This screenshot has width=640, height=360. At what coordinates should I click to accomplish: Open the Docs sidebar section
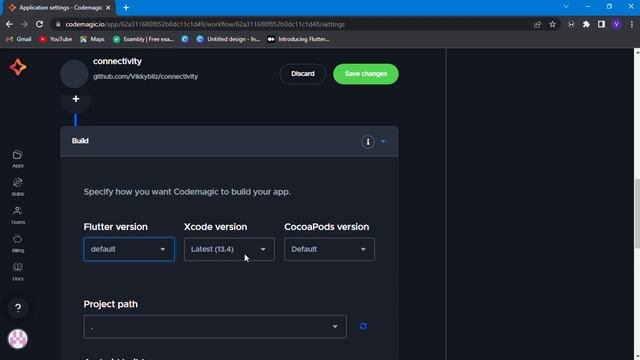point(18,272)
